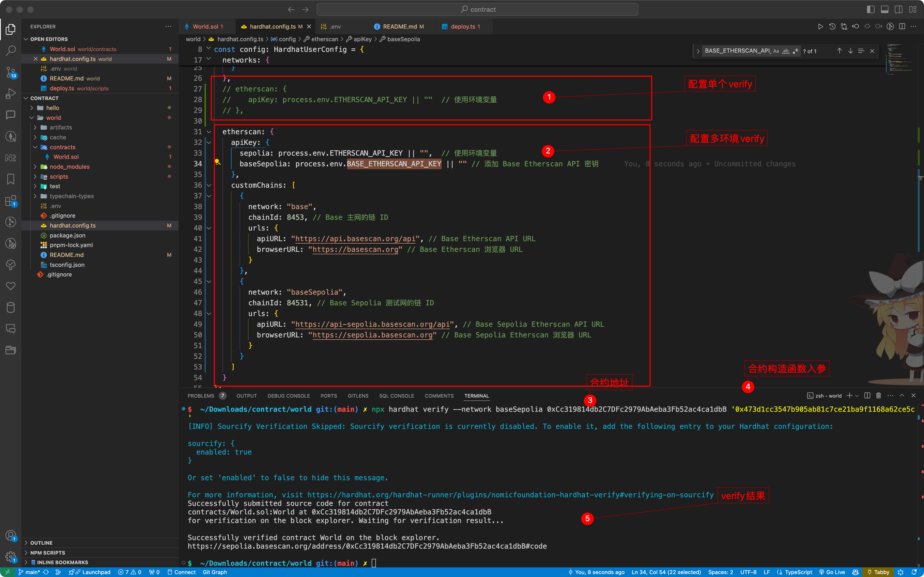Viewport: 924px width, 577px height.
Task: Open file history clock icon in editor toolbar
Action: pos(832,26)
